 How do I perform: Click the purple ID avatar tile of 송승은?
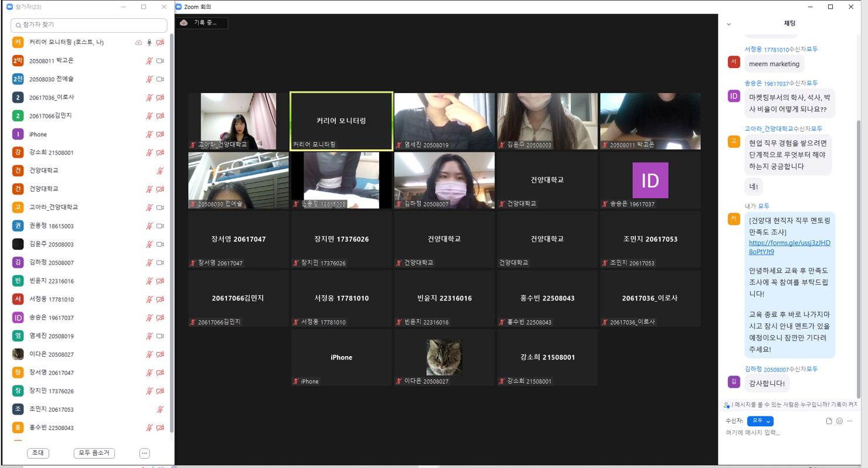coord(650,180)
